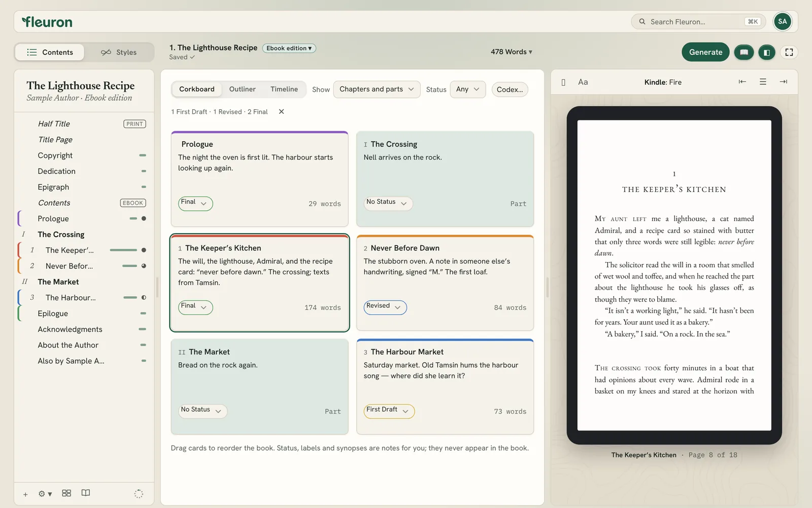
Task: Focus the Search Fleuron field
Action: pos(698,22)
